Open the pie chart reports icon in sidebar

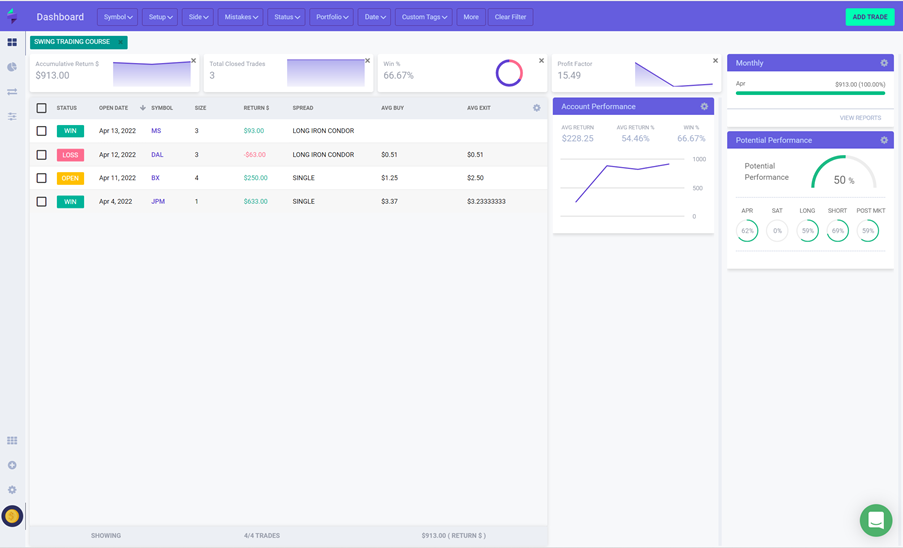tap(12, 67)
